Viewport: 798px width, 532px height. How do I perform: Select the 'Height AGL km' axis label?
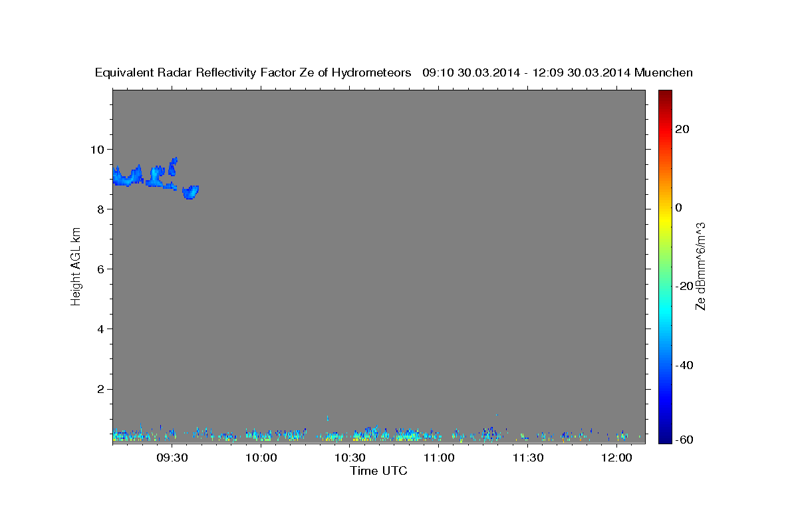[x=76, y=266]
